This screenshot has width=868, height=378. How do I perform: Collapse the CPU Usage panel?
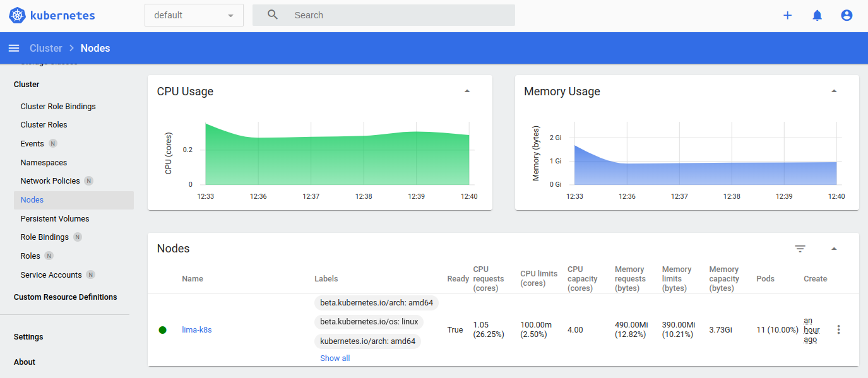(467, 91)
